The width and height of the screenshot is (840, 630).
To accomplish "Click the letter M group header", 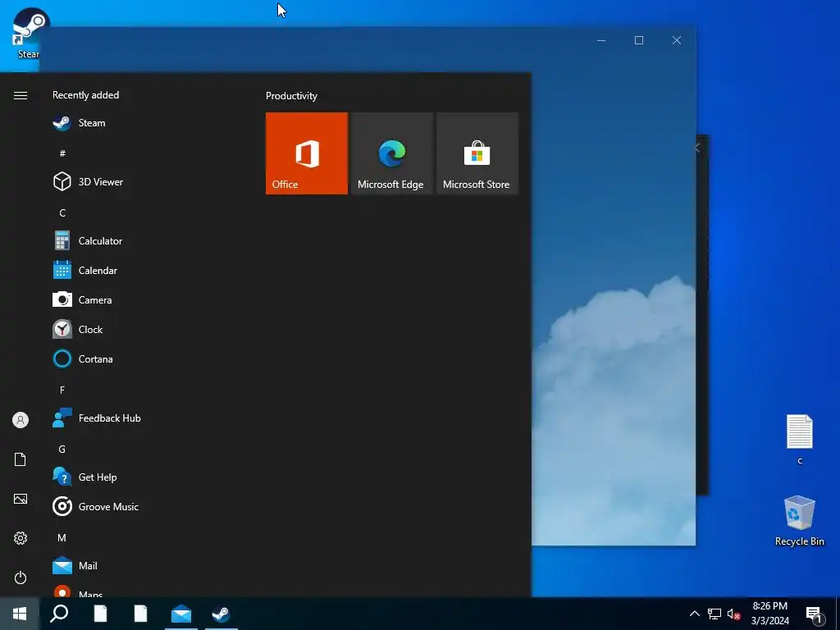I will click(x=62, y=538).
